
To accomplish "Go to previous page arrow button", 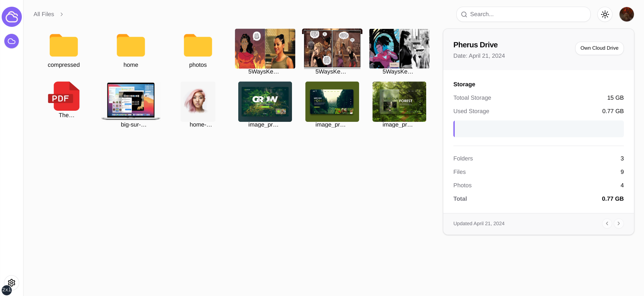I will coord(607,224).
